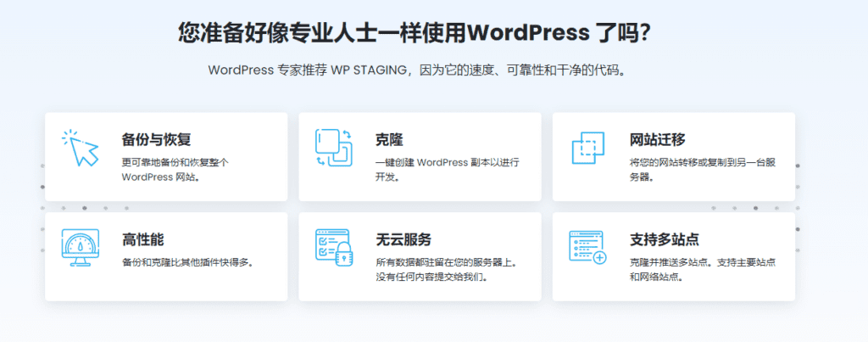
Task: Click the speedometer monitor icon beside 高性能
Action: [x=80, y=247]
